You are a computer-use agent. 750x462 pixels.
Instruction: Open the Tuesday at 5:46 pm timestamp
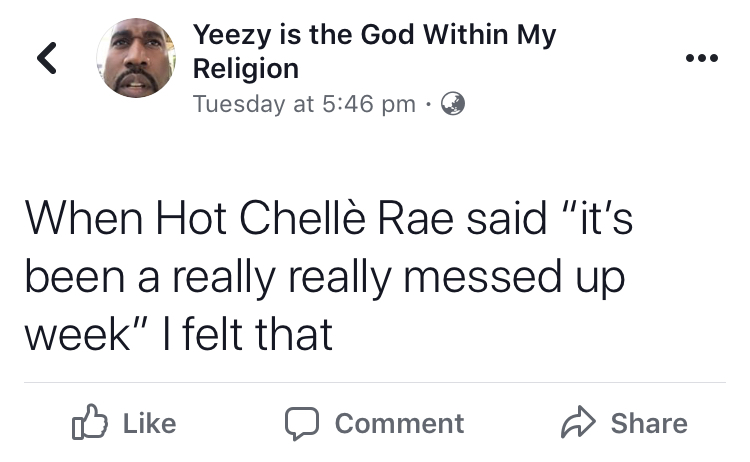[x=302, y=104]
